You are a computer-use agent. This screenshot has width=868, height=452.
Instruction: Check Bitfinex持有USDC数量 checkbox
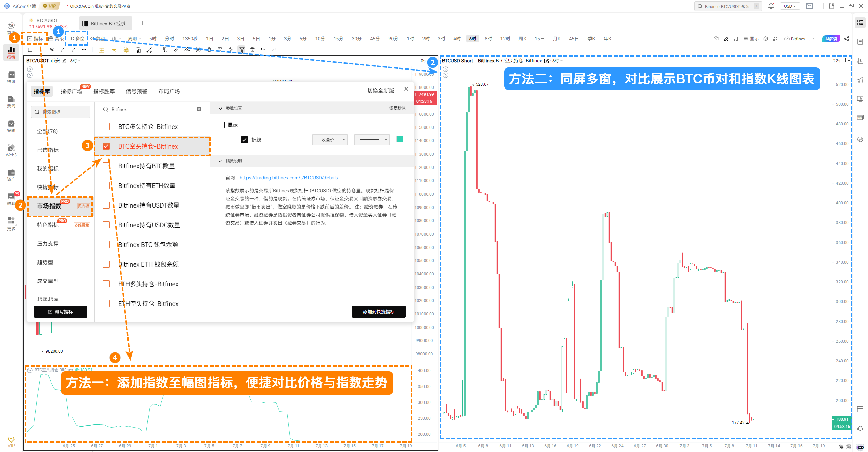pyautogui.click(x=106, y=225)
